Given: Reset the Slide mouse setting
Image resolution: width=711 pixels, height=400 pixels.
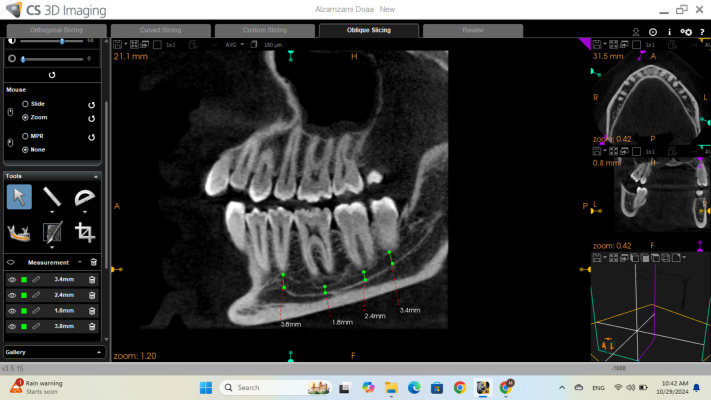Looking at the screenshot, I should point(92,105).
